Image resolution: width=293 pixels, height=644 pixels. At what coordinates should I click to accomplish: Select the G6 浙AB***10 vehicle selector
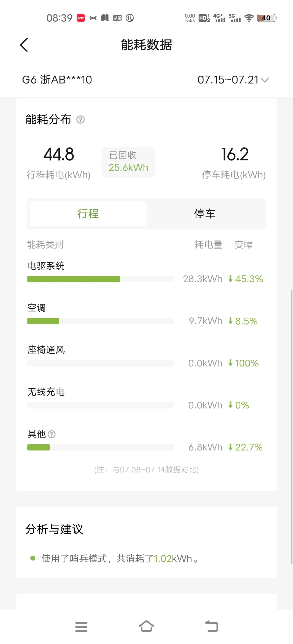click(x=57, y=80)
